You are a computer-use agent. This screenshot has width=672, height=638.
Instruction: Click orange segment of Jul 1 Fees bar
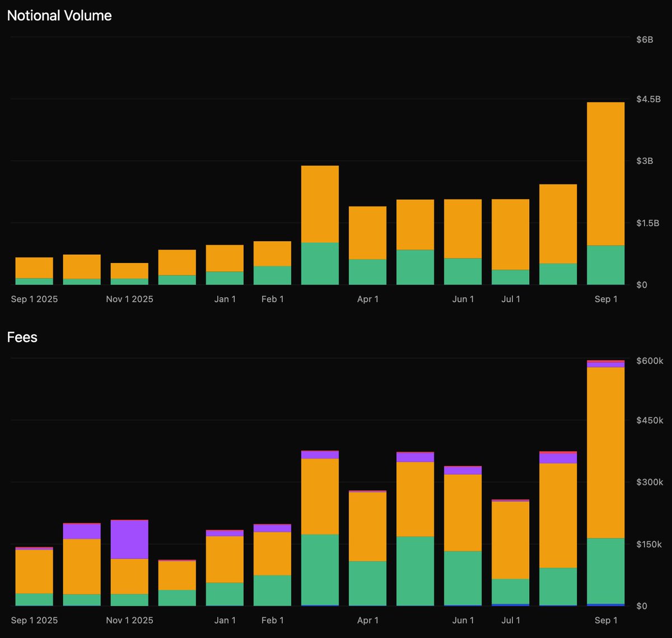coord(510,540)
